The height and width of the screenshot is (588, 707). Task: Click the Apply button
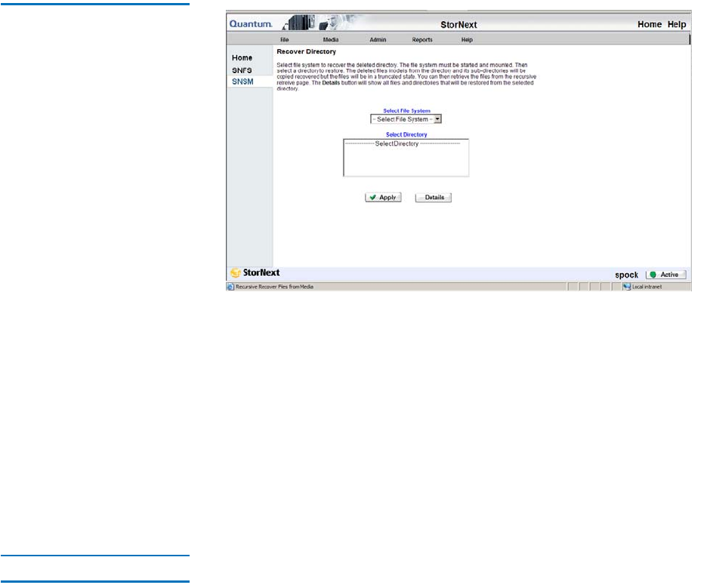tap(383, 197)
